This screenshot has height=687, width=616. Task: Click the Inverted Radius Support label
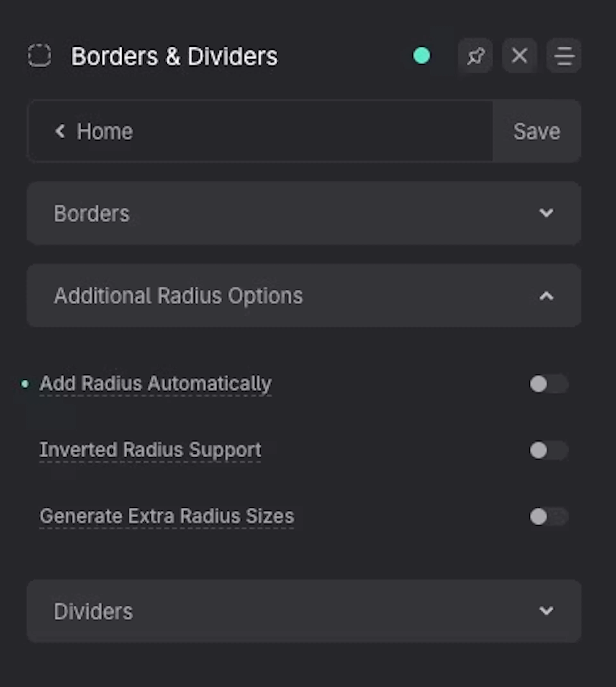150,450
